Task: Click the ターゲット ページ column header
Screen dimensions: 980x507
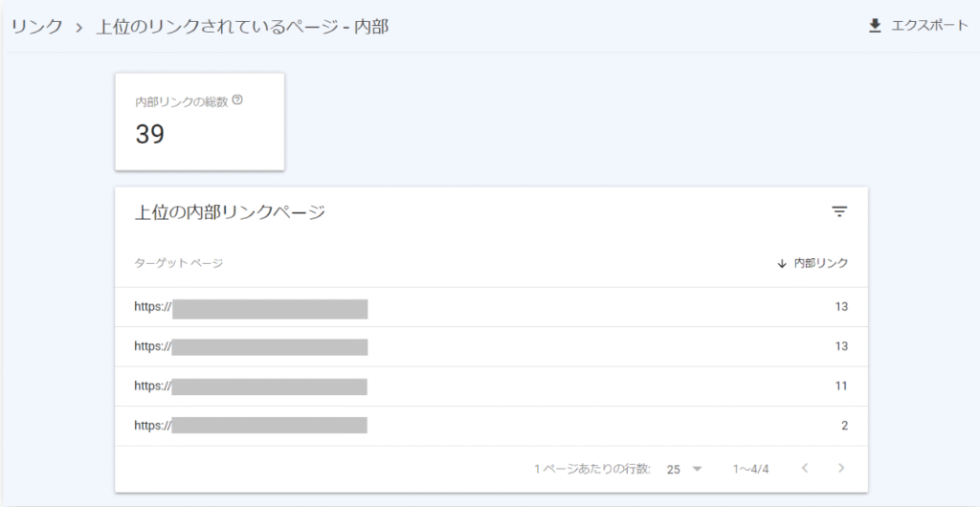Action: click(x=178, y=263)
